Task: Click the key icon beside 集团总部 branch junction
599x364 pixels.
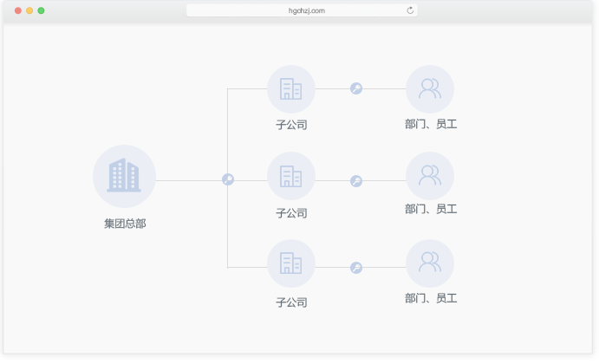Action: click(228, 179)
